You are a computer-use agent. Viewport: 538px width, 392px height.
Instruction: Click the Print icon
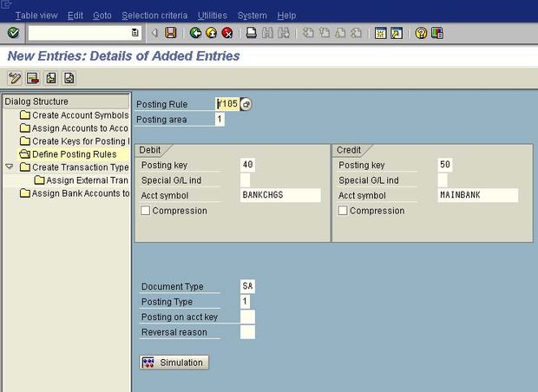(252, 33)
